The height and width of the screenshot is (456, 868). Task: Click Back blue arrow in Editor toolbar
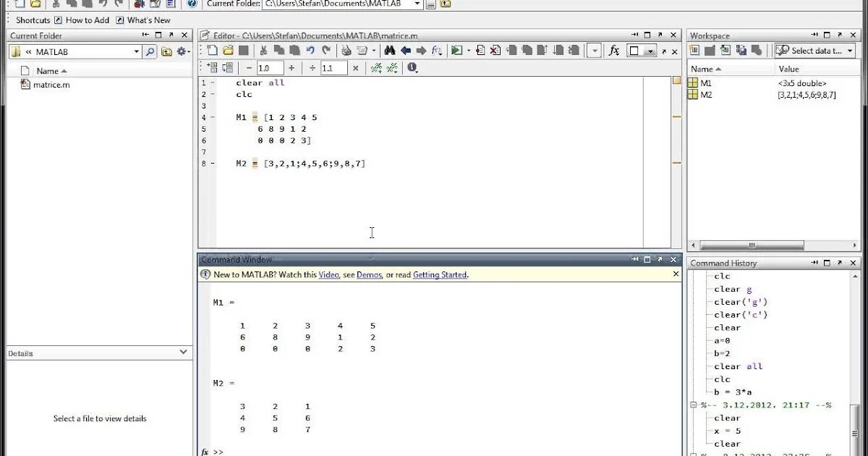[x=406, y=51]
